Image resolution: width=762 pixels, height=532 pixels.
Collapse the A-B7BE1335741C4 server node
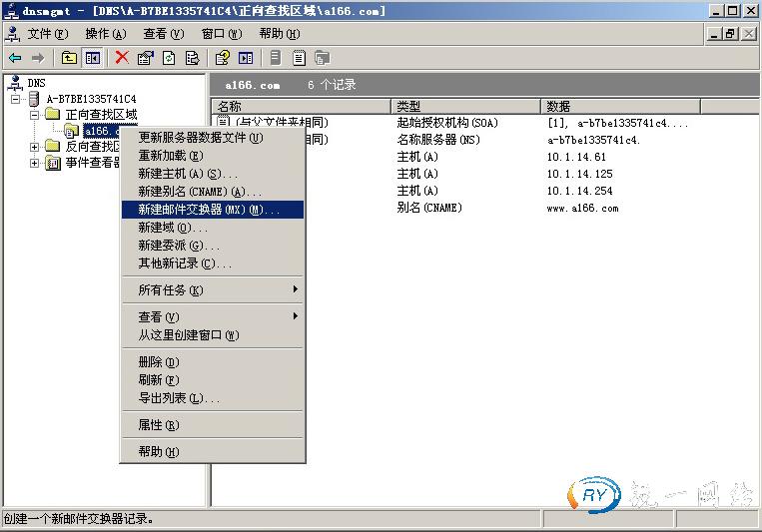tap(16, 99)
